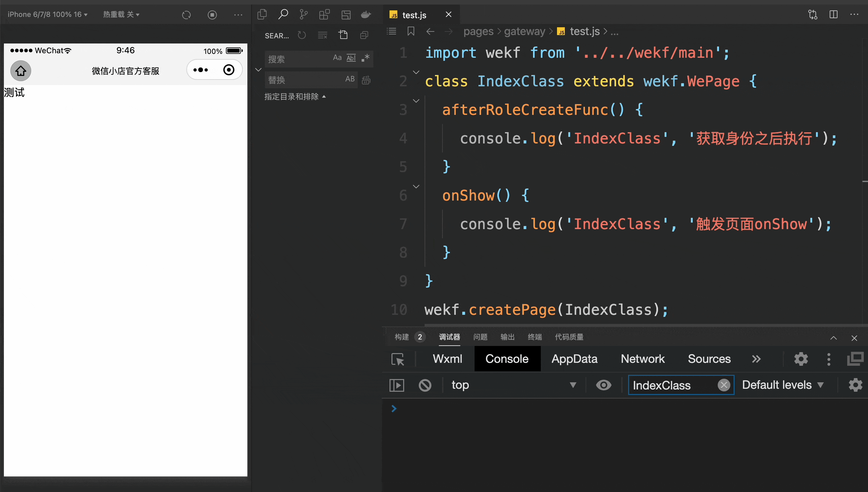This screenshot has height=492, width=868.
Task: Select the element inspector arrow icon
Action: 398,359
